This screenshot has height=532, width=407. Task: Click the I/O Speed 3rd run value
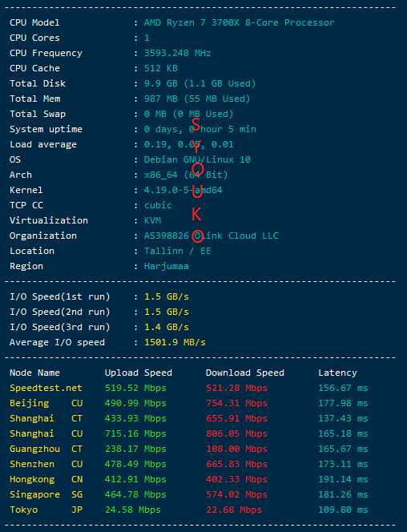coord(167,327)
